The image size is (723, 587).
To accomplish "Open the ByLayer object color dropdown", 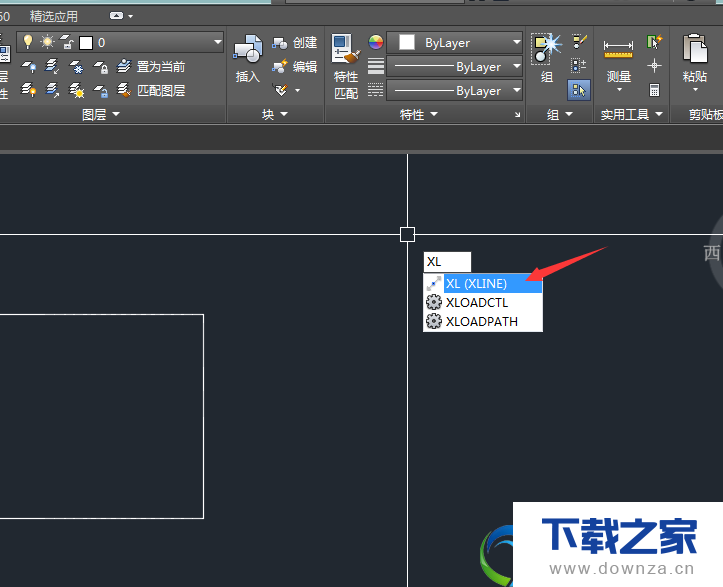I will (454, 43).
